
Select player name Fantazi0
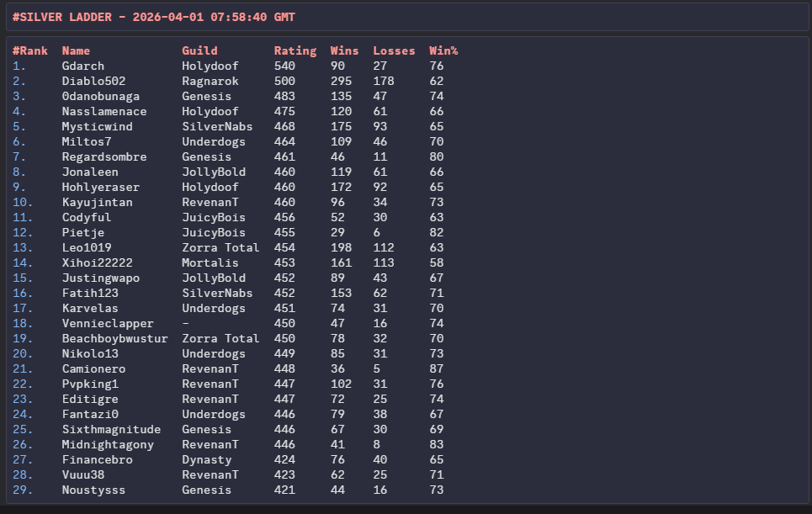(90, 414)
